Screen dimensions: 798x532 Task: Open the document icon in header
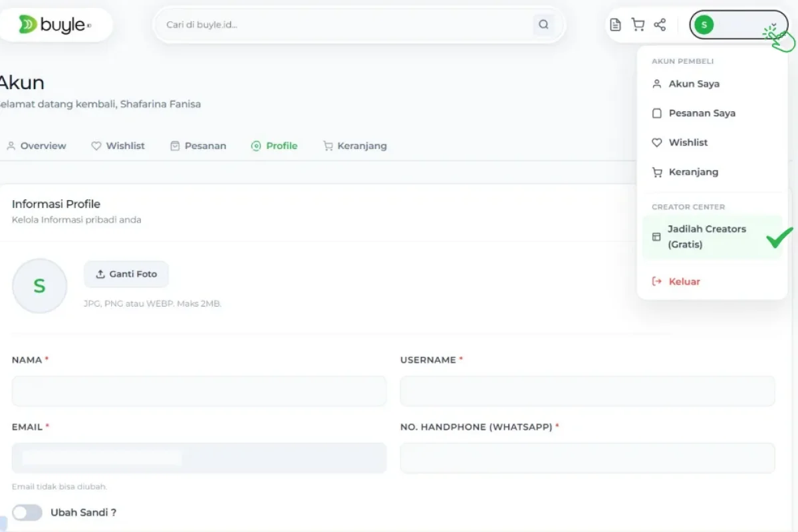[616, 25]
